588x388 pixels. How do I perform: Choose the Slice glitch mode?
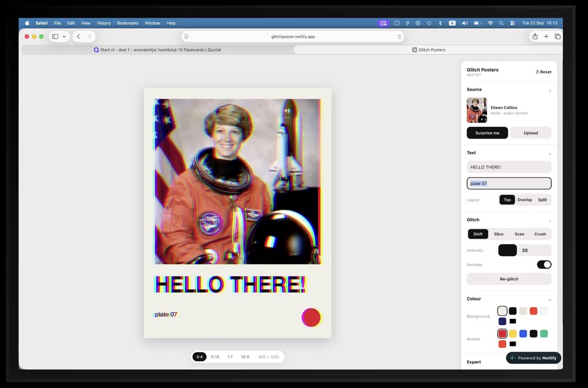tap(499, 234)
